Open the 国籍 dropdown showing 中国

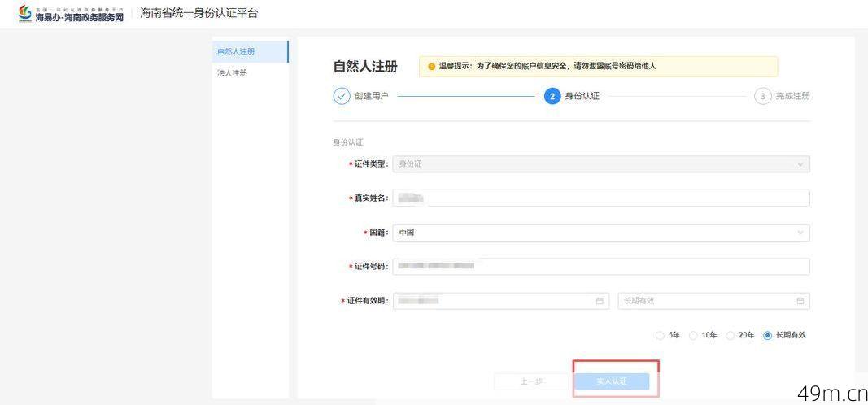pos(601,233)
